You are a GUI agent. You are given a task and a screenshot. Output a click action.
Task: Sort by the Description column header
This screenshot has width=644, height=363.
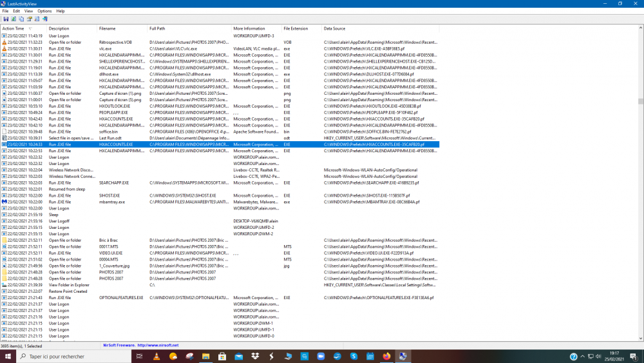pyautogui.click(x=72, y=29)
